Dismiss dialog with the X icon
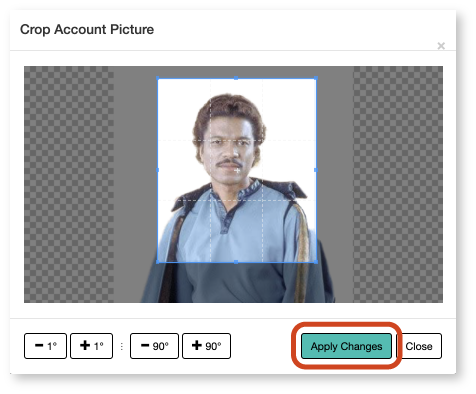 441,46
